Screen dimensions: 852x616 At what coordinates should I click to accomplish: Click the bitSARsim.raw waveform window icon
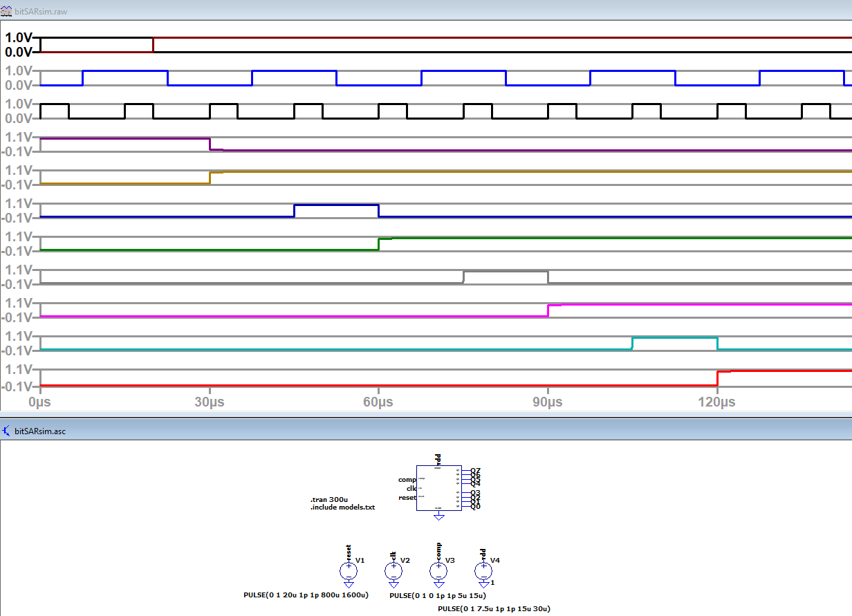pyautogui.click(x=6, y=12)
